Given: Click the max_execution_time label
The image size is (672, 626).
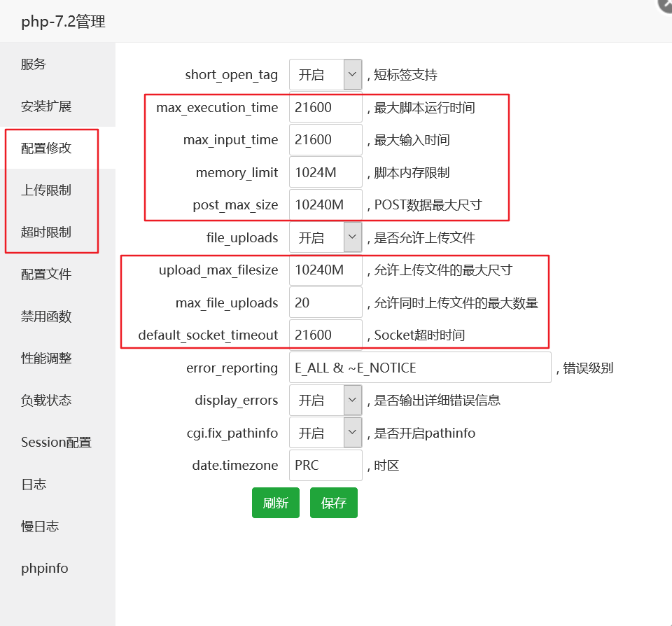Looking at the screenshot, I should [217, 108].
